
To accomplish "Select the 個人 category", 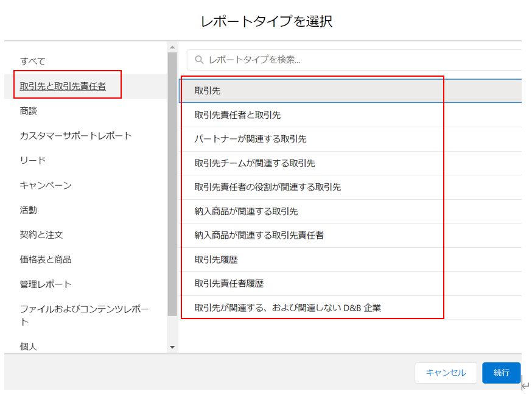I will tap(28, 347).
